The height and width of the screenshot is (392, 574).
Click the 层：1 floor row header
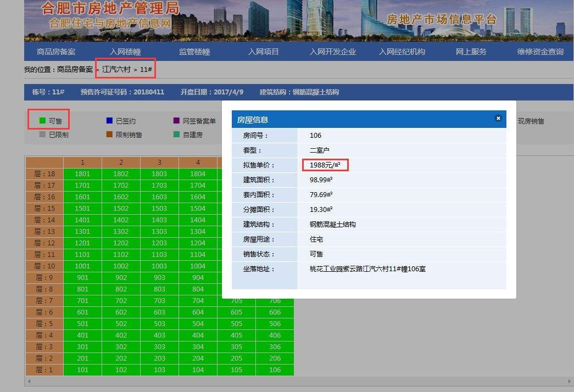[44, 369]
